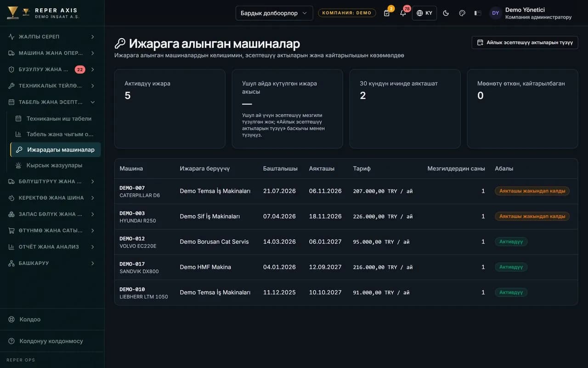Click the 30 күндүн ичинде аякташат card
The width and height of the screenshot is (588, 368).
tap(405, 109)
